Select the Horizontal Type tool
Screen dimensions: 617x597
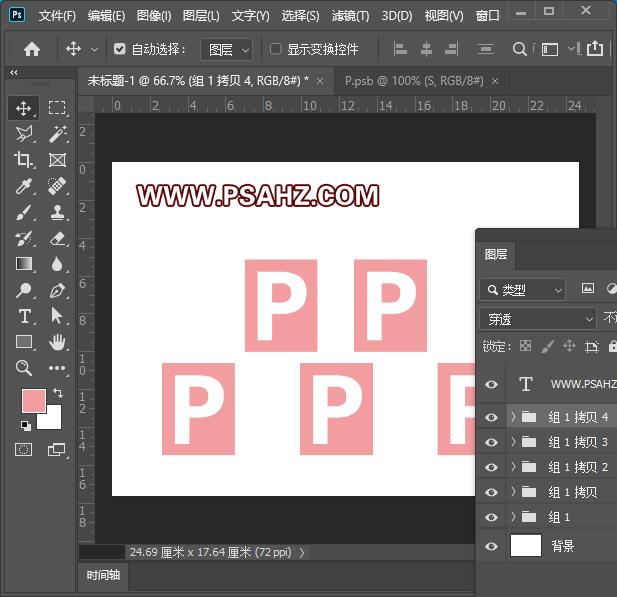24,316
